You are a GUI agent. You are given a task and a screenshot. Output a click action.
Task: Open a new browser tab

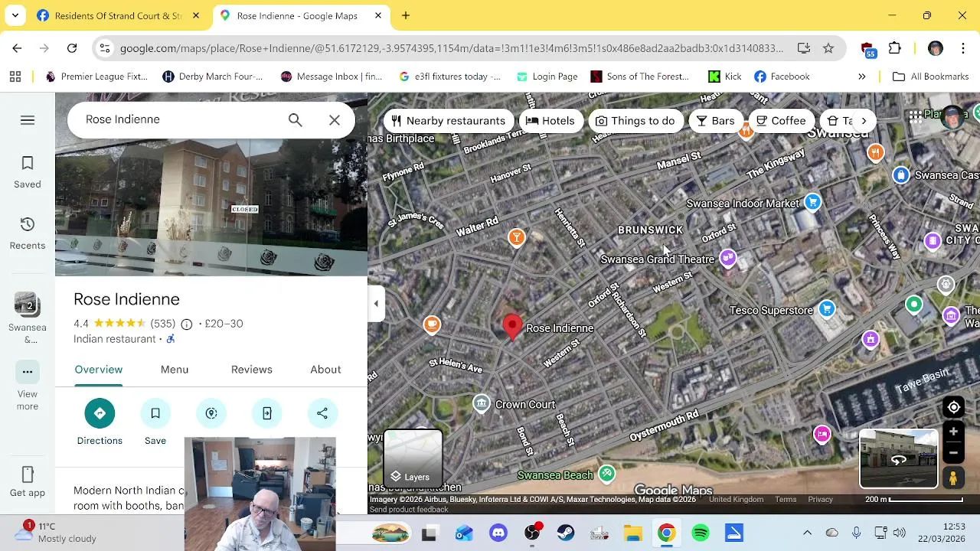click(x=406, y=15)
